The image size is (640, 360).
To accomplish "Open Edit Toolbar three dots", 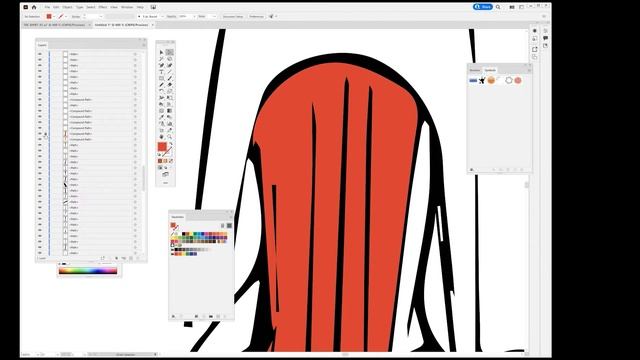I will pyautogui.click(x=165, y=183).
